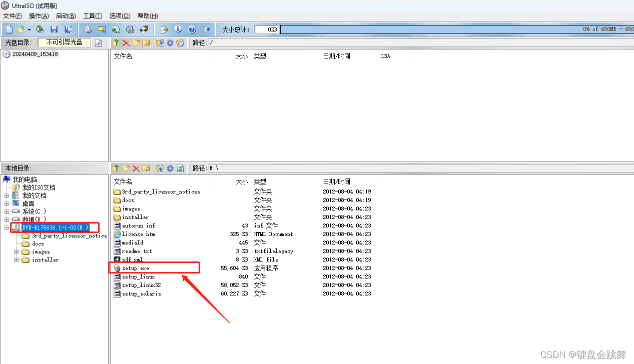Click the Add files toolbar icon

164,29
